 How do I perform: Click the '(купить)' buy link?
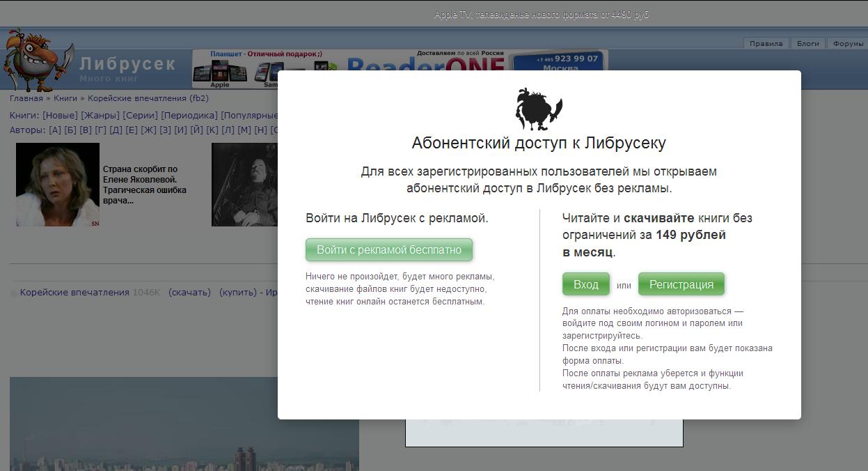click(238, 293)
